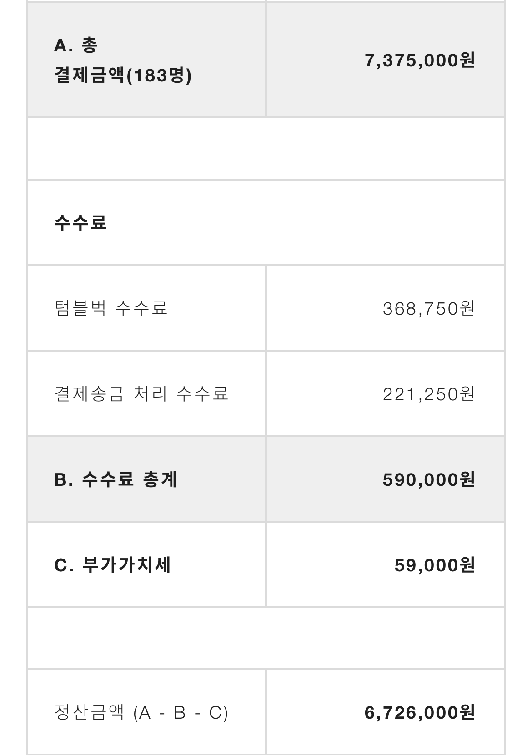Click the 6,726,000원 settlement amount
Screen dimensions: 532x756
tap(420, 712)
